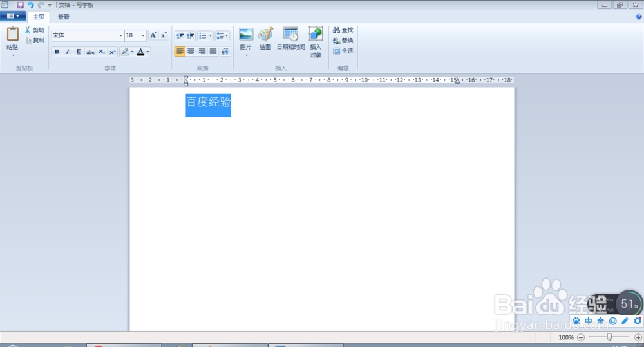Click 替换 to replace text
Screen dimensions: 644x347
[343, 41]
